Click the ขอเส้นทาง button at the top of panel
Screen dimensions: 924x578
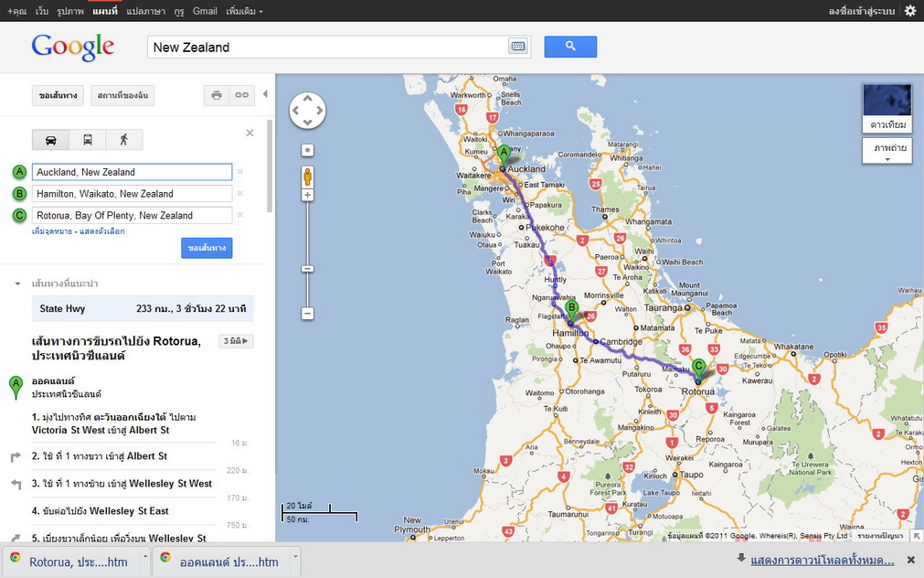click(x=58, y=95)
